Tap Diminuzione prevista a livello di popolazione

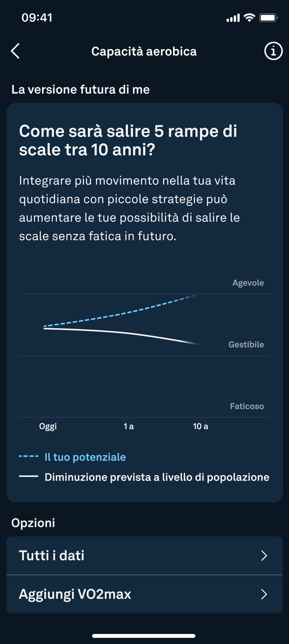coord(157,477)
